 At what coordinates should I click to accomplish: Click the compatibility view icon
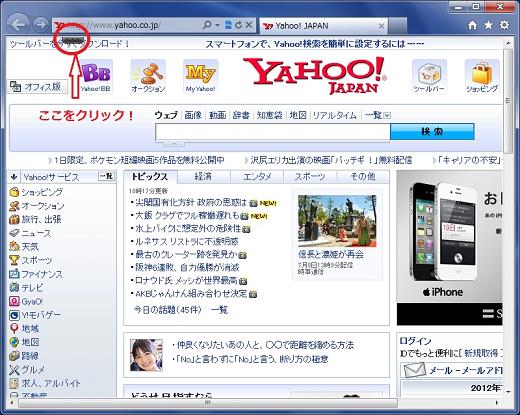[228, 25]
